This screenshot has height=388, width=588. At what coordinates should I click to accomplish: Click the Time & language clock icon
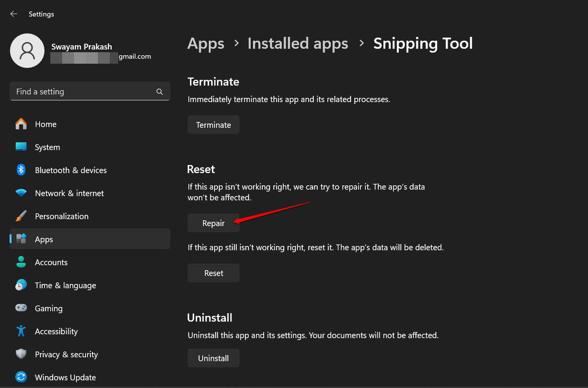pyautogui.click(x=21, y=285)
